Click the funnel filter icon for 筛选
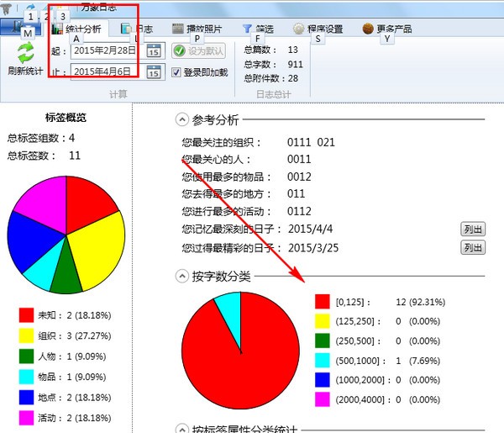This screenshot has height=433, width=504. click(247, 29)
